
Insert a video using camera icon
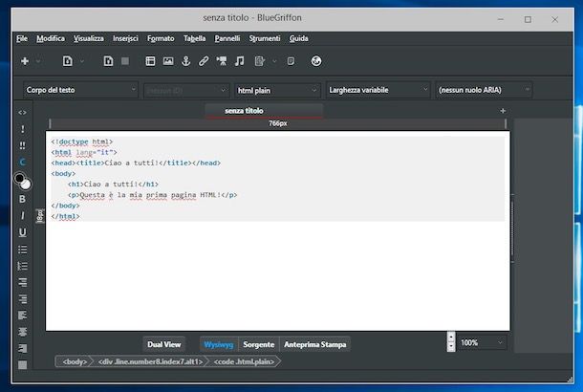(222, 61)
